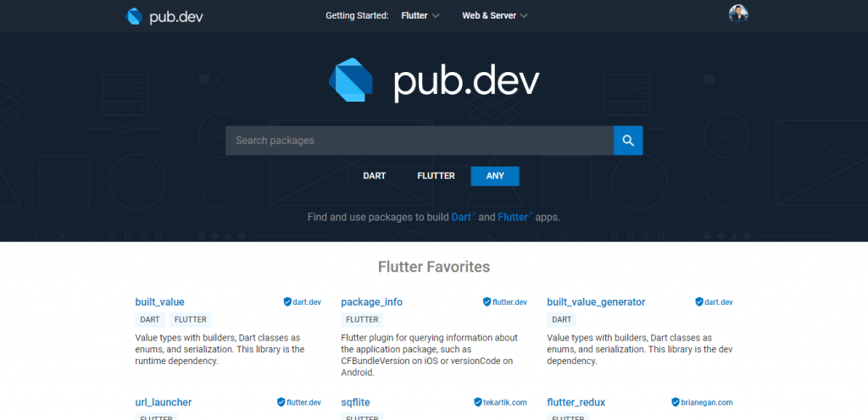Open the Flutter link in tagline
The image size is (868, 420).
(515, 217)
